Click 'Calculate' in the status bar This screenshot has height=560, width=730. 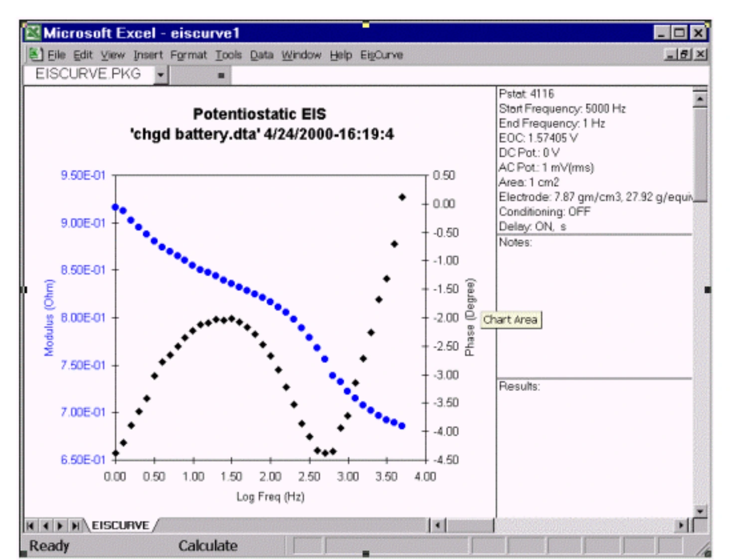(x=208, y=546)
